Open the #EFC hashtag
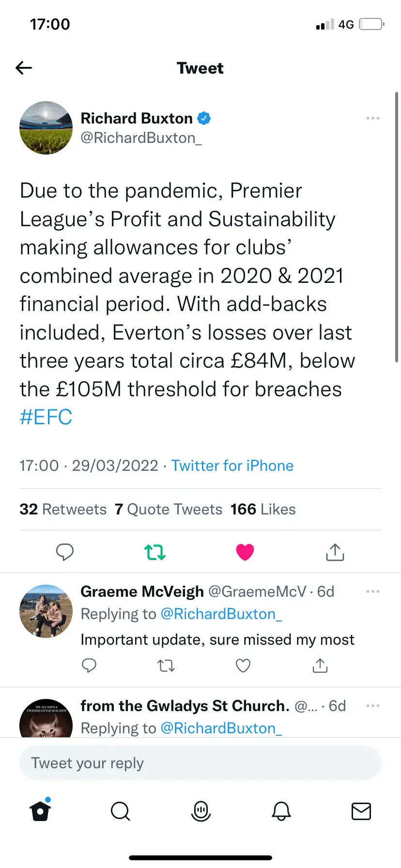The height and width of the screenshot is (868, 401). (46, 417)
